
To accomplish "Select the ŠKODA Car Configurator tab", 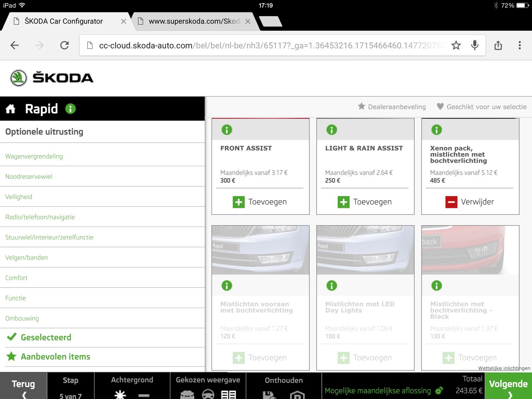I will [x=64, y=21].
